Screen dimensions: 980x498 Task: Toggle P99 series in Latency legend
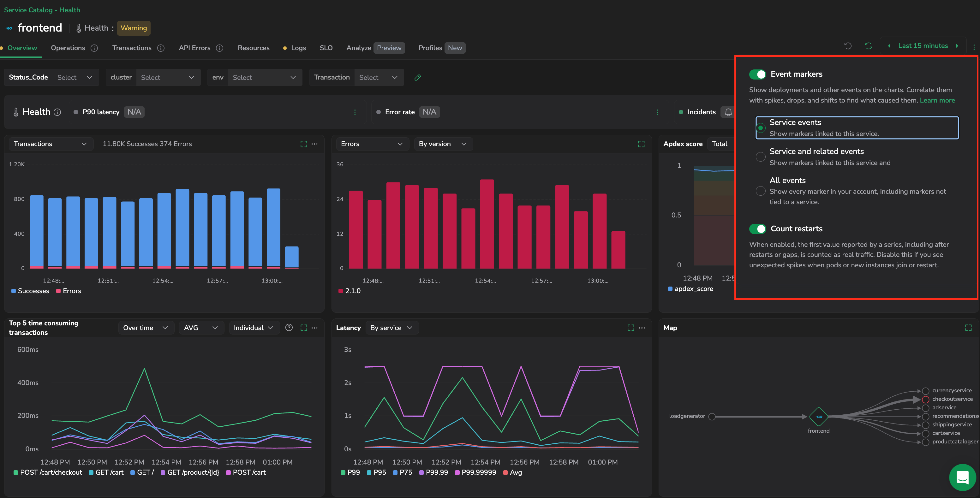[350, 472]
